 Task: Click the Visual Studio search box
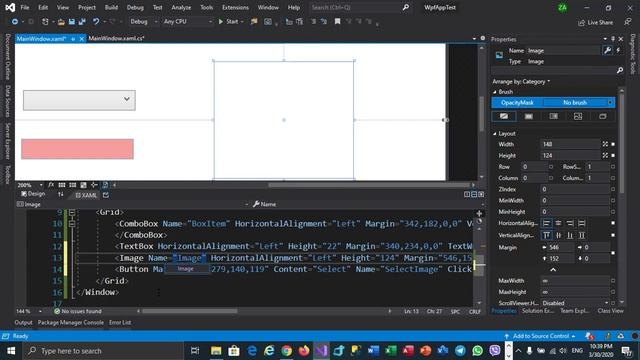(359, 7)
